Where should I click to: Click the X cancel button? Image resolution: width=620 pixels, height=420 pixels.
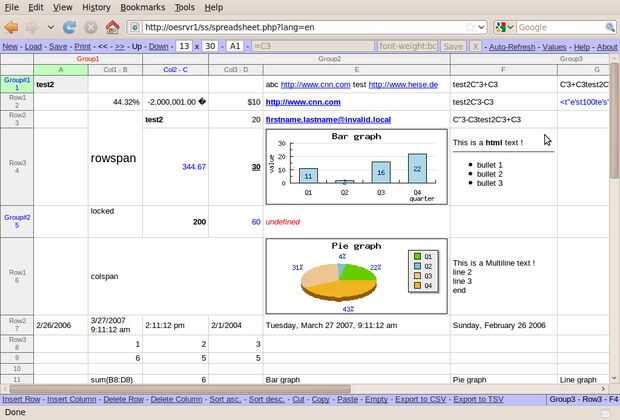pos(475,46)
